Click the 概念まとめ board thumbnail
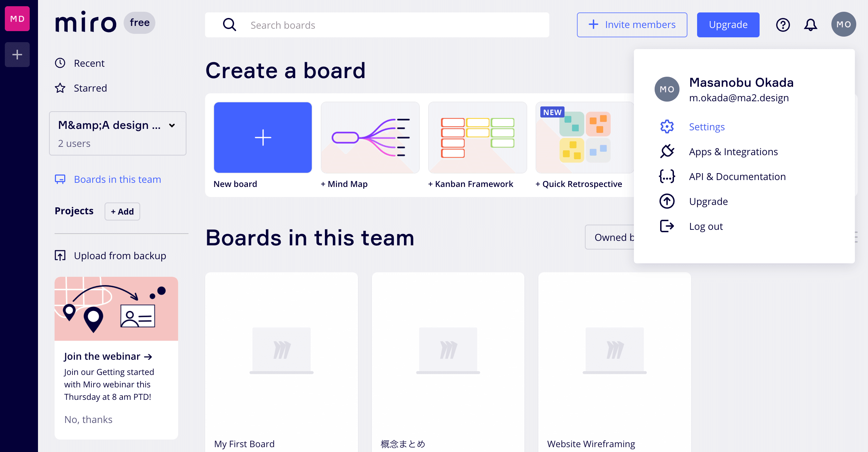The height and width of the screenshot is (452, 868). coord(448,349)
